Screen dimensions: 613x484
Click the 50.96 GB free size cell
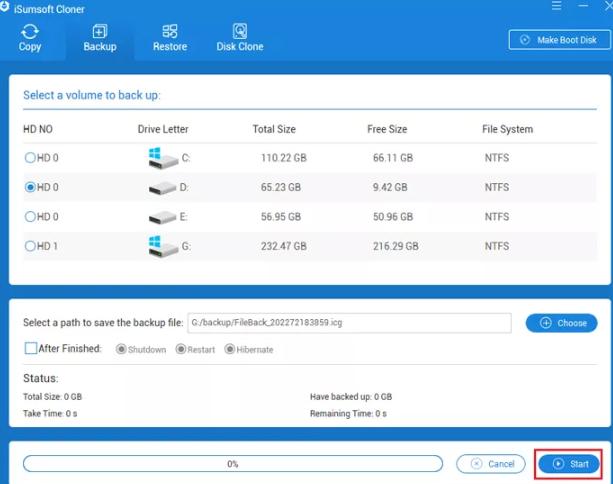tap(393, 217)
